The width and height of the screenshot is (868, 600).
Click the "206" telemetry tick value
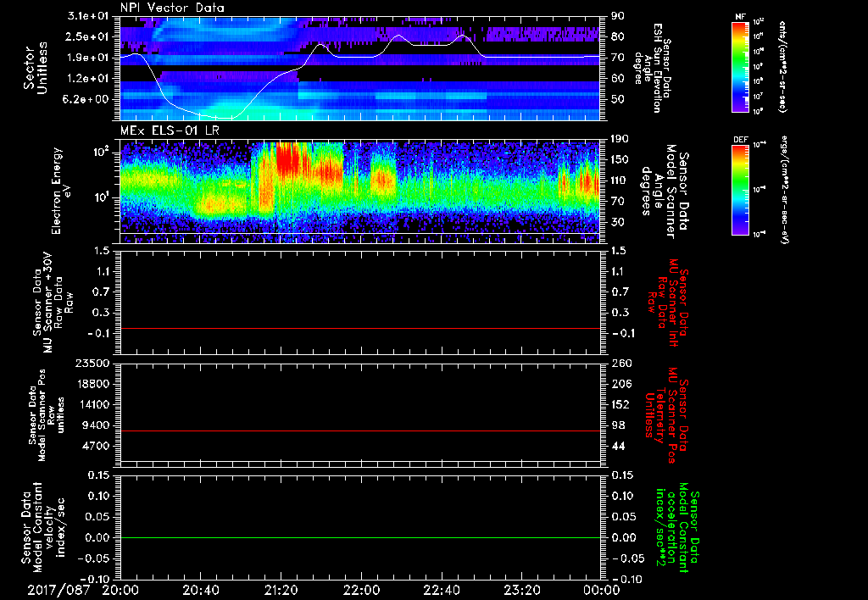coord(620,384)
